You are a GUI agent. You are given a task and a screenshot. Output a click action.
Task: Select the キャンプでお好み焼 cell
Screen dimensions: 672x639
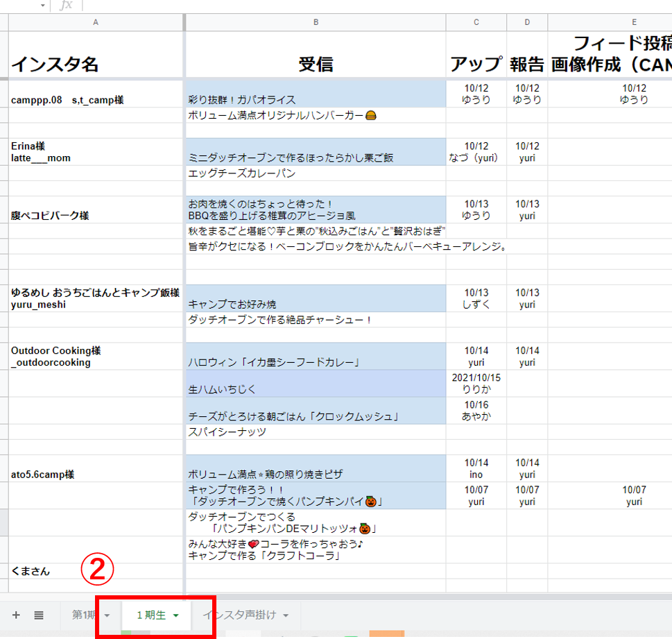click(316, 304)
